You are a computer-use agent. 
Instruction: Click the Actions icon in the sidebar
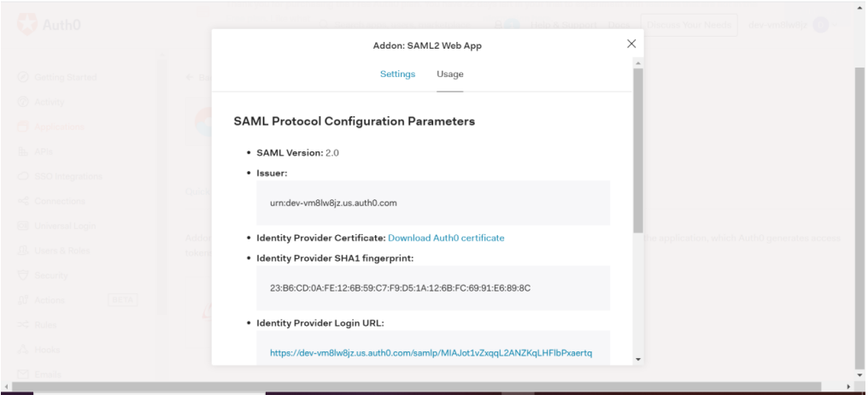click(23, 300)
